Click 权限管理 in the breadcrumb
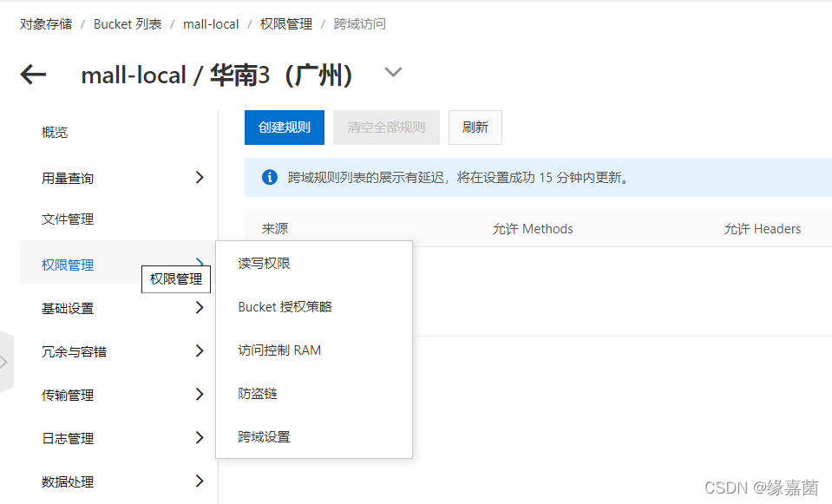This screenshot has height=504, width=832. 286,24
